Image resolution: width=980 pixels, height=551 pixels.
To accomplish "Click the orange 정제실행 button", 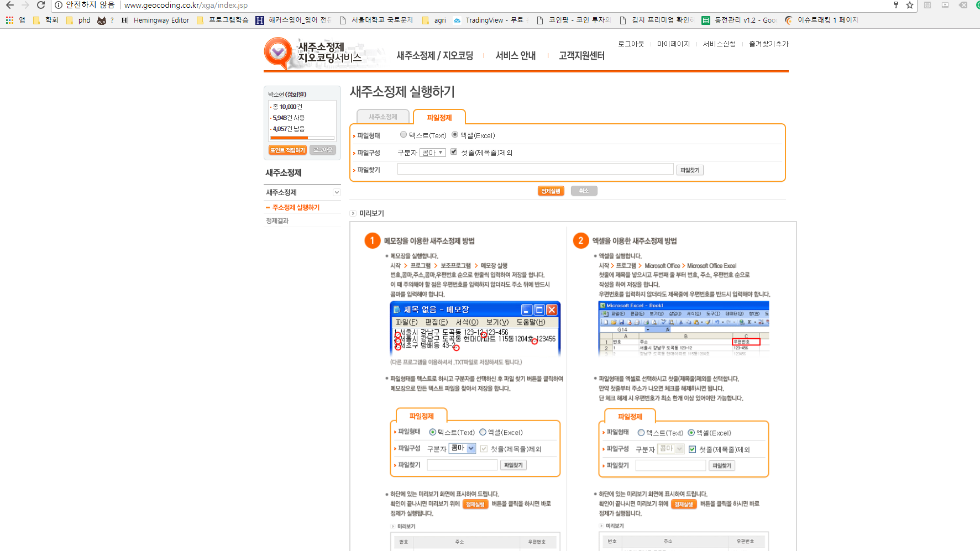I will 551,191.
